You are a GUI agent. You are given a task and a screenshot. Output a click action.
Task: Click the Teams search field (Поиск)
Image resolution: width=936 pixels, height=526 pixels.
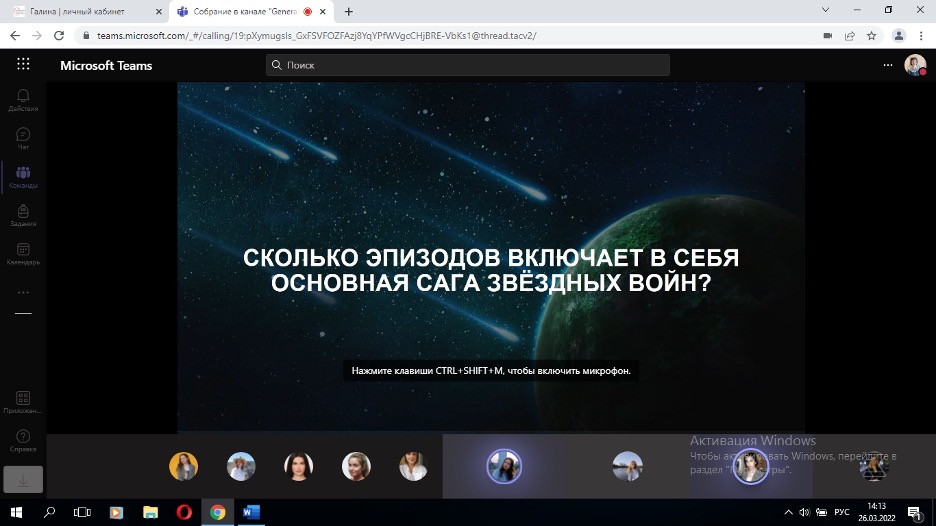click(467, 65)
